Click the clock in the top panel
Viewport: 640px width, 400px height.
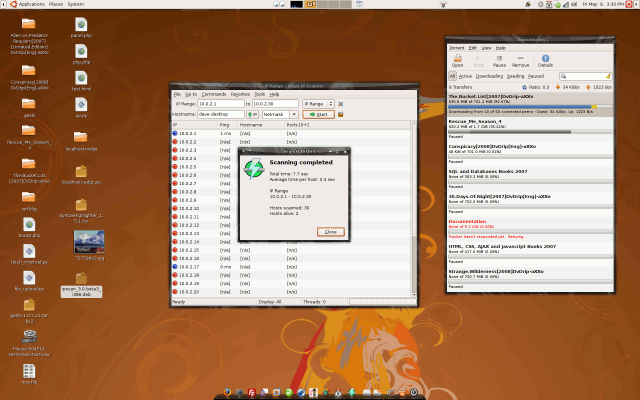[x=603, y=4]
